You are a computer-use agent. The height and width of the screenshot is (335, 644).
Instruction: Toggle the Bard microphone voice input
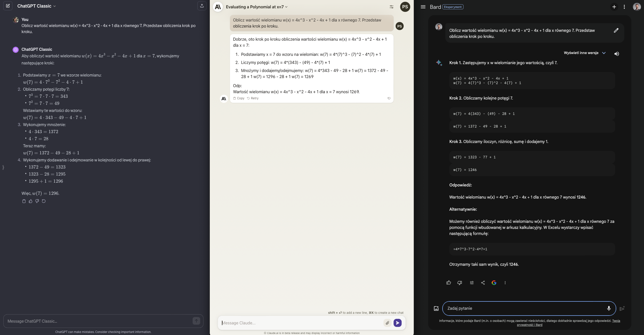tap(609, 308)
